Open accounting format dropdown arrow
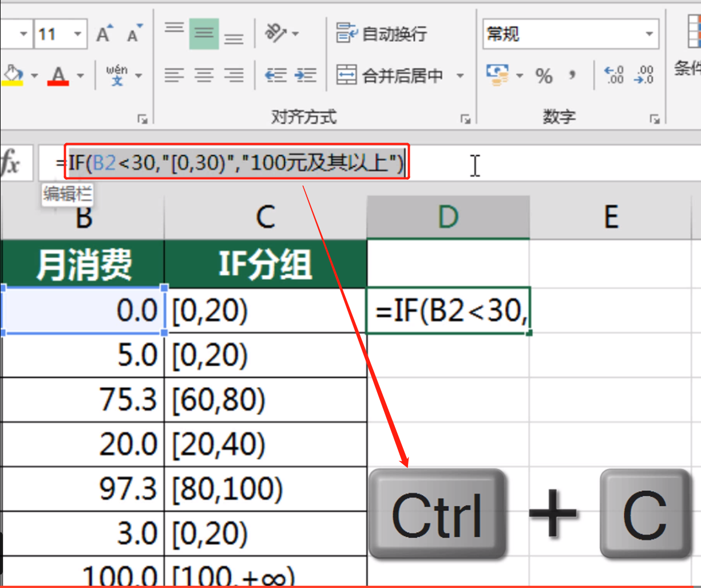Image resolution: width=701 pixels, height=588 pixels. (x=520, y=76)
